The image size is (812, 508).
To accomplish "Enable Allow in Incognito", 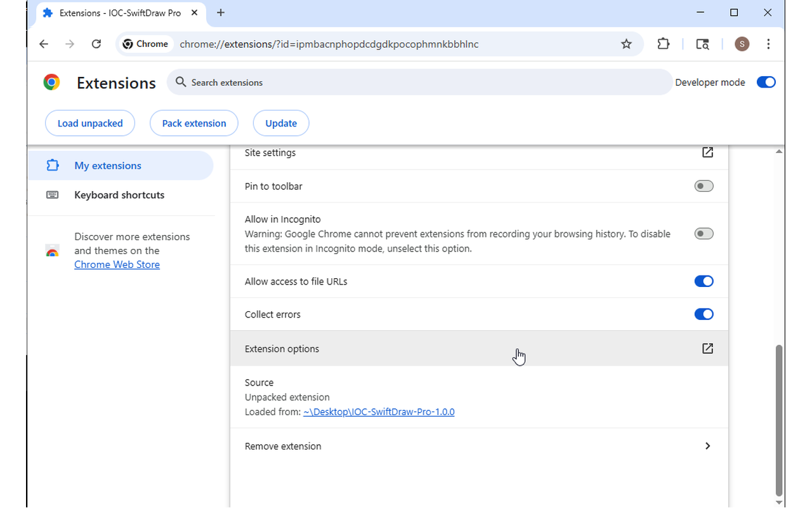I will pos(704,234).
